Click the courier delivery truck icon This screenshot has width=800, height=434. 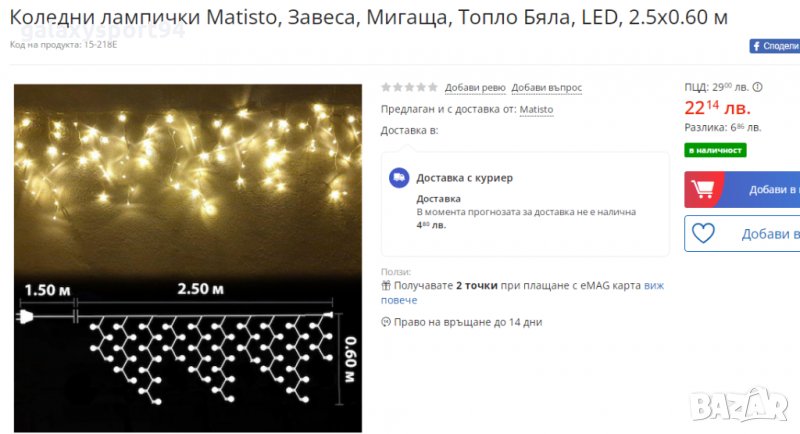tap(399, 178)
